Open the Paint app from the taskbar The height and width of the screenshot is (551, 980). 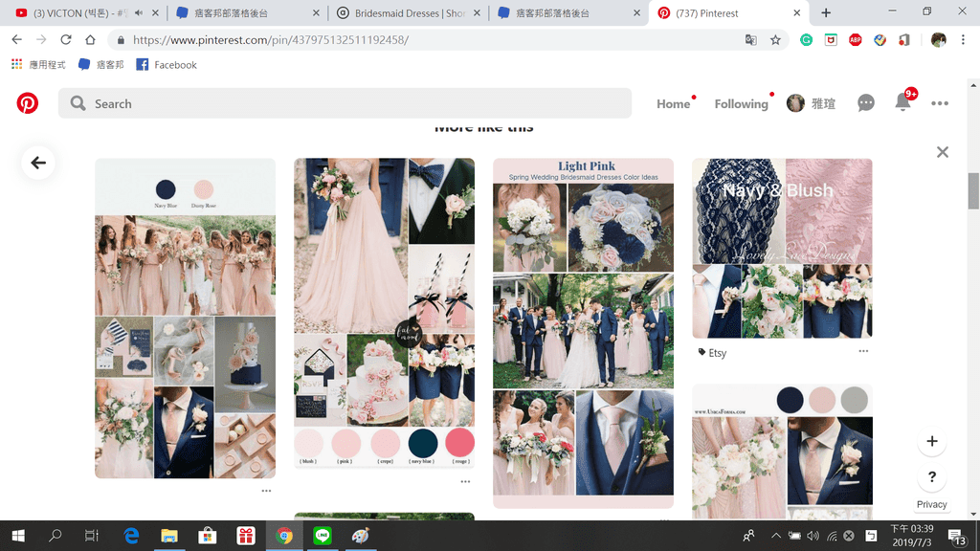[x=361, y=536]
